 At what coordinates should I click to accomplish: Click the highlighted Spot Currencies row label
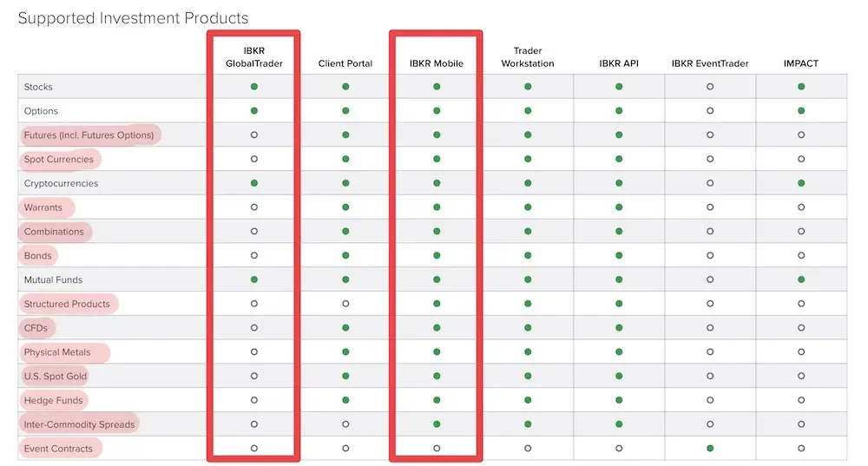(x=59, y=160)
